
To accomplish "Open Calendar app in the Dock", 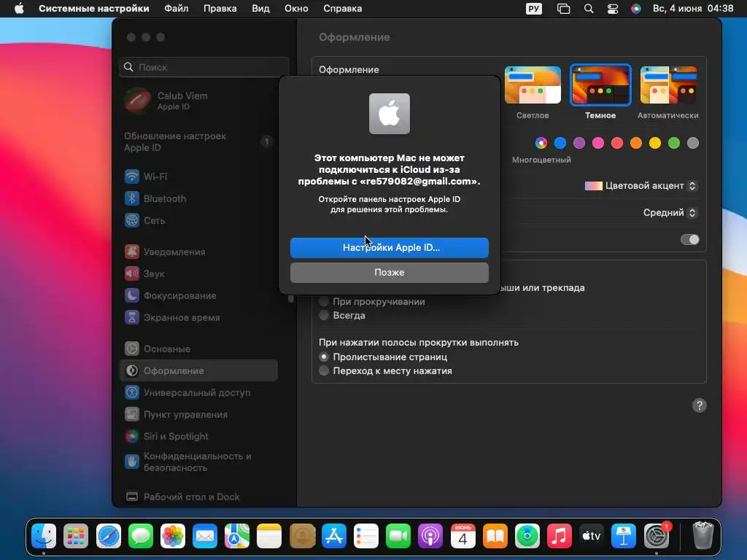I will click(462, 537).
